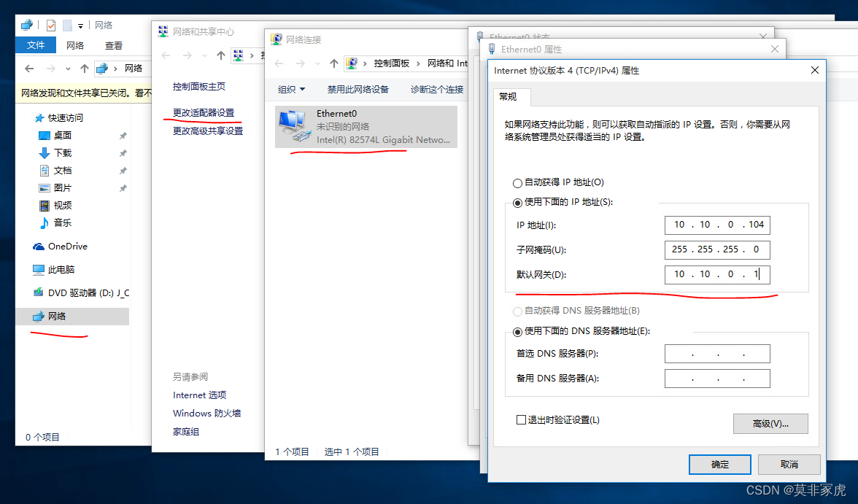Select the use following IP address radio button
This screenshot has width=858, height=504.
[517, 203]
